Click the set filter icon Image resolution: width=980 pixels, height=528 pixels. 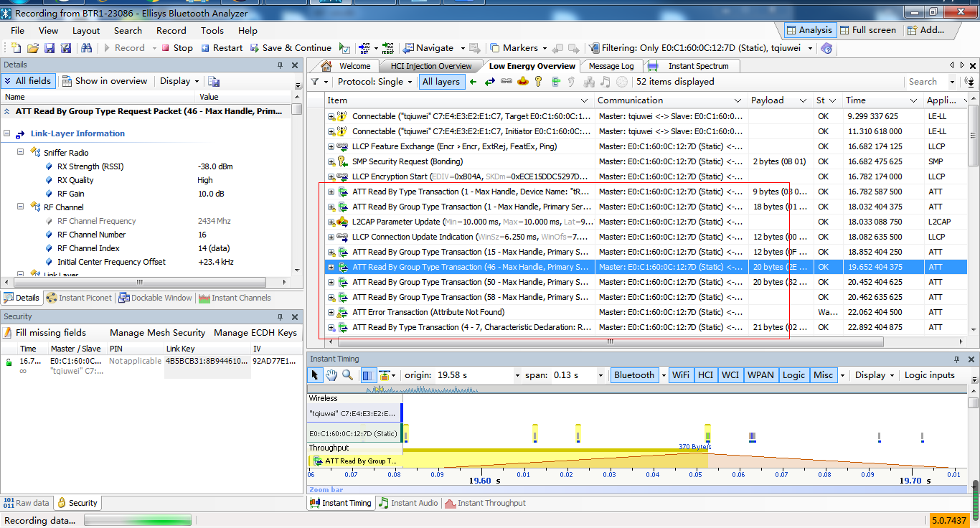(x=364, y=48)
